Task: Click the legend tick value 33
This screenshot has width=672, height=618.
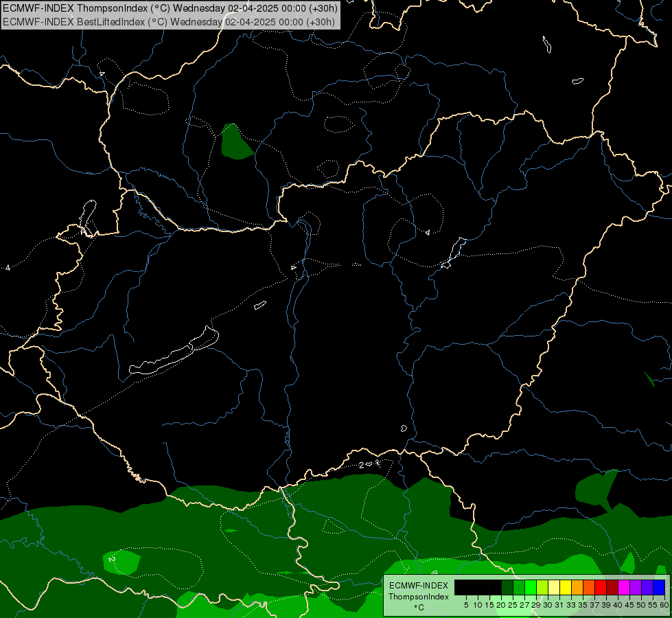Action: tap(571, 605)
